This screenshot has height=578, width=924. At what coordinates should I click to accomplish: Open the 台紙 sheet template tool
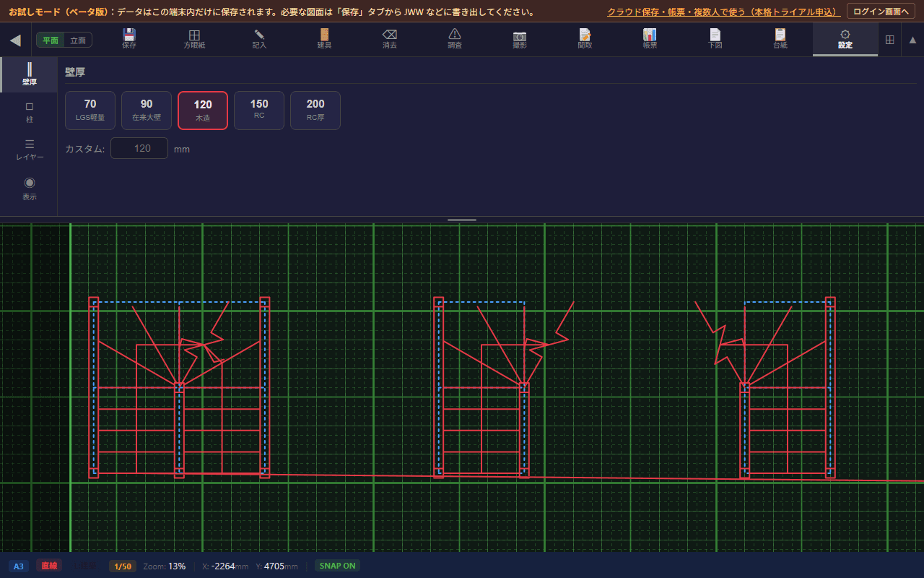pyautogui.click(x=780, y=40)
